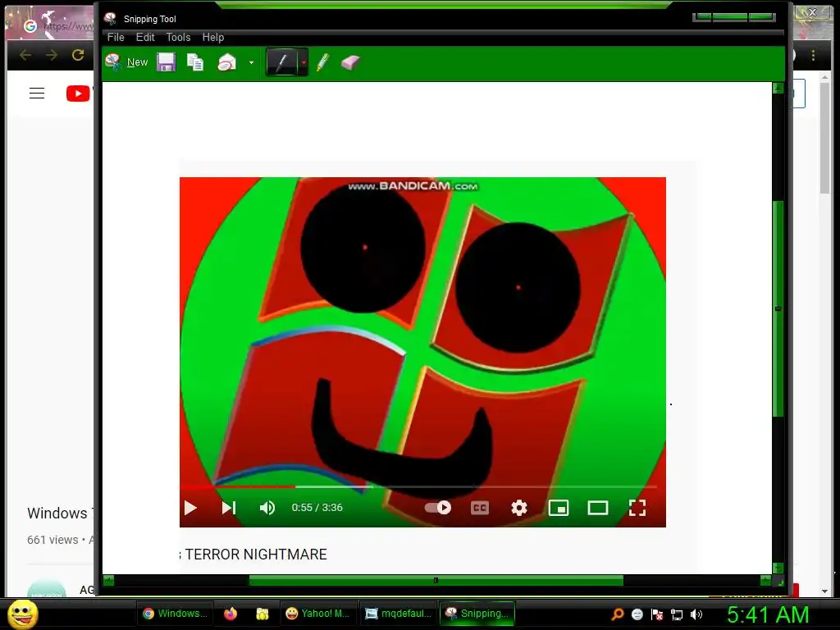840x630 pixels.
Task: Open the Start menu smiley button
Action: point(23,614)
